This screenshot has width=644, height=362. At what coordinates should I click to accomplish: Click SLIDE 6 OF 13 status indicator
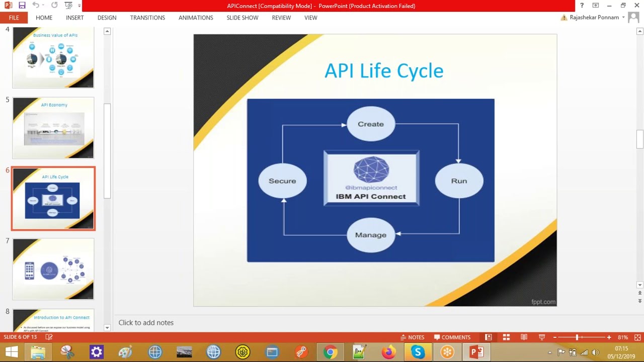20,337
